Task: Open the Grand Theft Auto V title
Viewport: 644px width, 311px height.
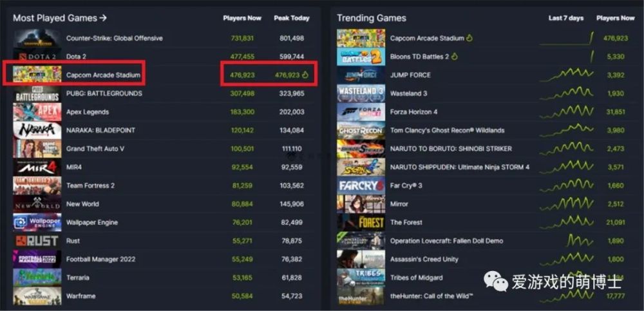Action: tap(95, 149)
